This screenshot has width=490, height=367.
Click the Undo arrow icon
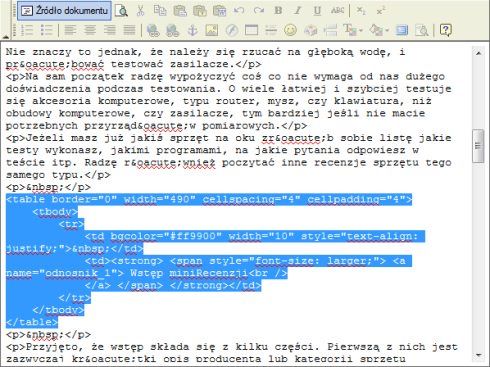click(x=239, y=11)
